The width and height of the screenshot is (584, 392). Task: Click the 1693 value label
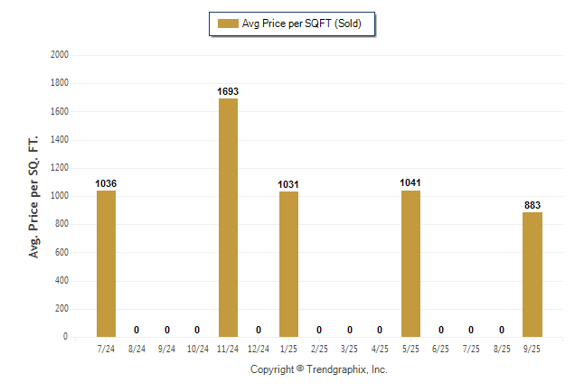[228, 91]
